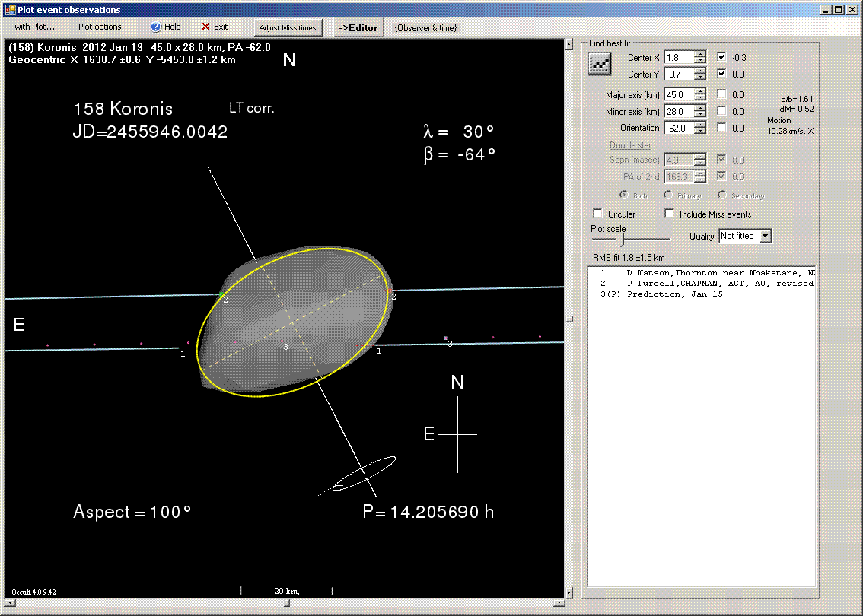Image resolution: width=863 pixels, height=616 pixels.
Task: Open the 'with Plot...' menu
Action: click(x=34, y=27)
